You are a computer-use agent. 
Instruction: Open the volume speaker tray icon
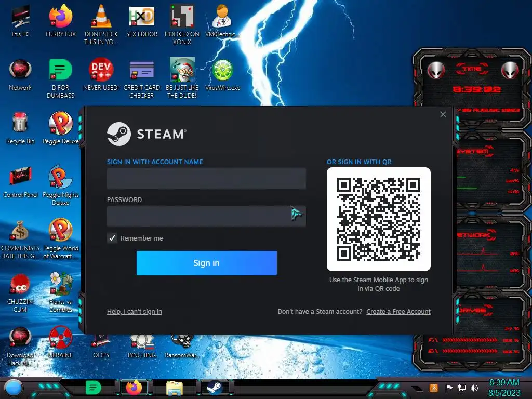tap(474, 388)
